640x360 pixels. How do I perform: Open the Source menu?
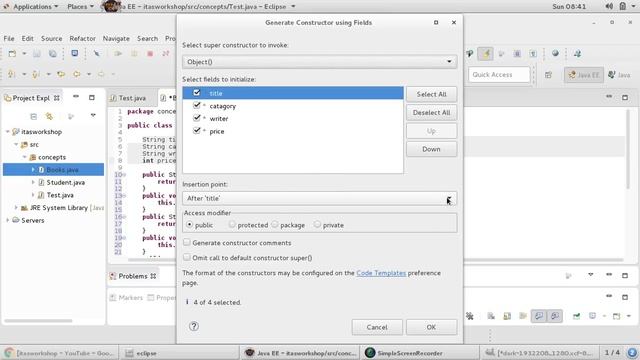tap(51, 38)
